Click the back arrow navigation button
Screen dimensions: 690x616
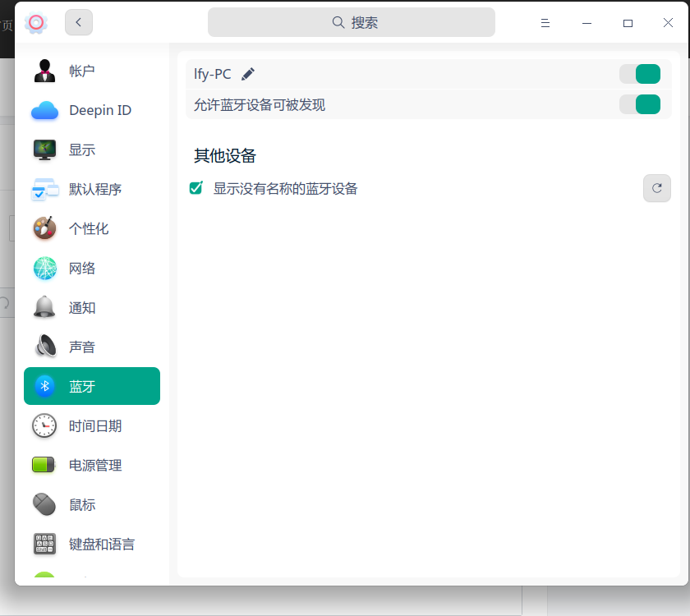[x=79, y=23]
